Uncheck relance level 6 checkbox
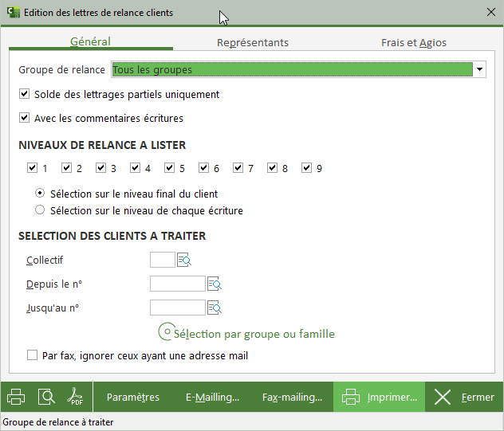Screen dimensions: 504x431 coord(204,167)
